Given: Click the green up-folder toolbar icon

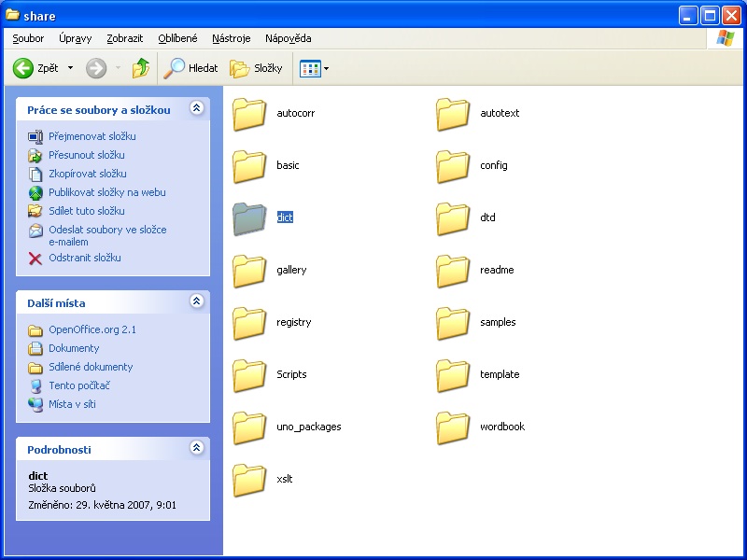Looking at the screenshot, I should (x=141, y=68).
